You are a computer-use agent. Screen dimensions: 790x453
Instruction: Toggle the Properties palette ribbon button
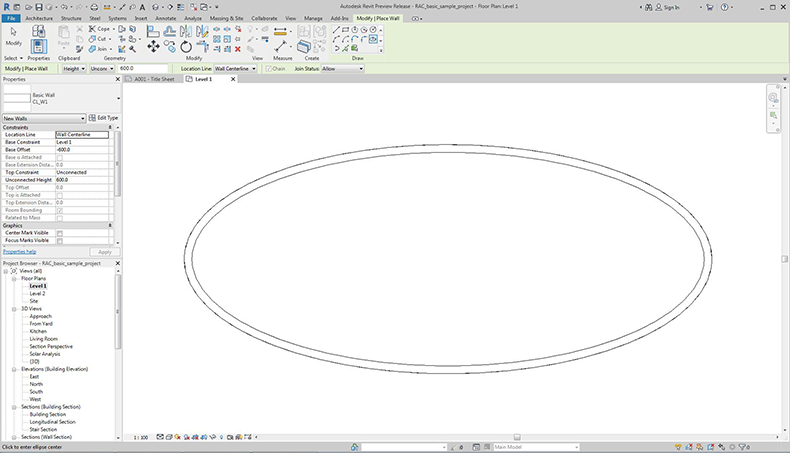pyautogui.click(x=39, y=46)
